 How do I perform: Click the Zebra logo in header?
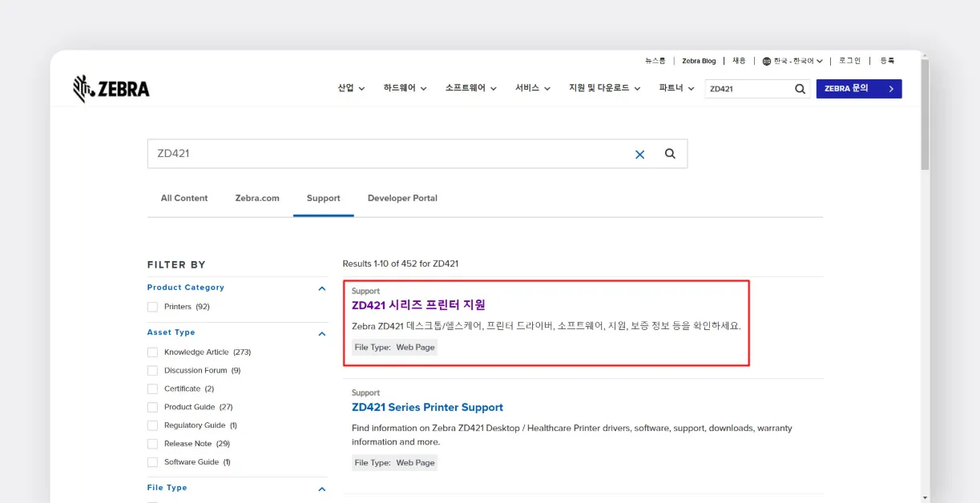click(111, 89)
